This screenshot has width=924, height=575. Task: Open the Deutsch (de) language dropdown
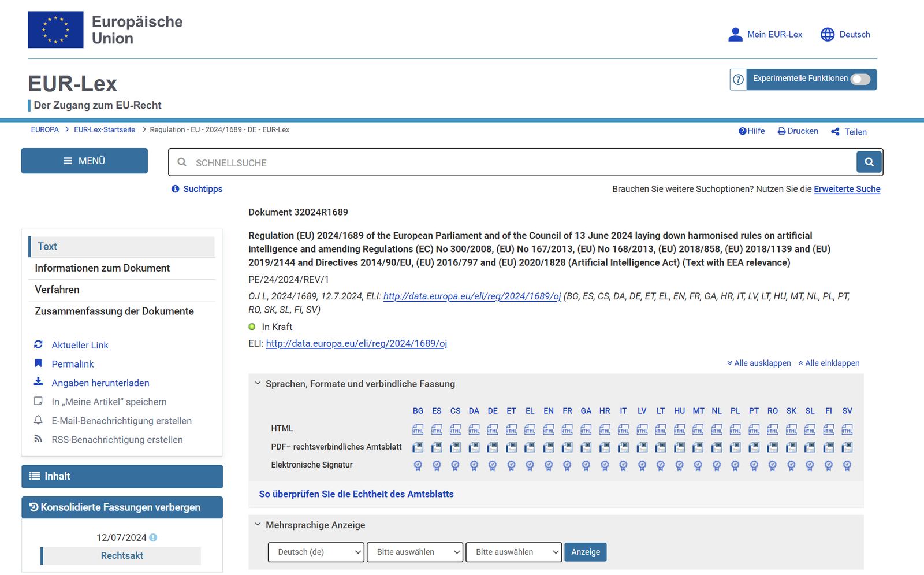click(x=316, y=552)
